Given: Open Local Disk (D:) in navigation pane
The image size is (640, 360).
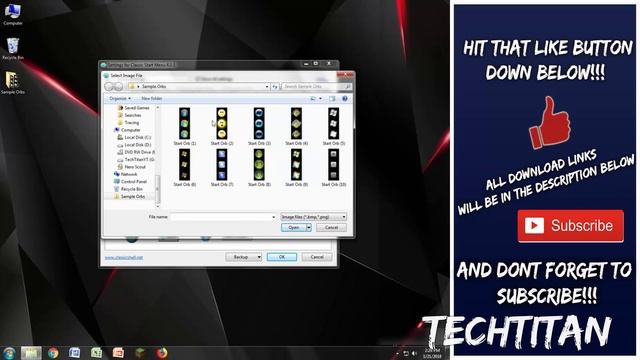Looking at the screenshot, I should point(134,144).
